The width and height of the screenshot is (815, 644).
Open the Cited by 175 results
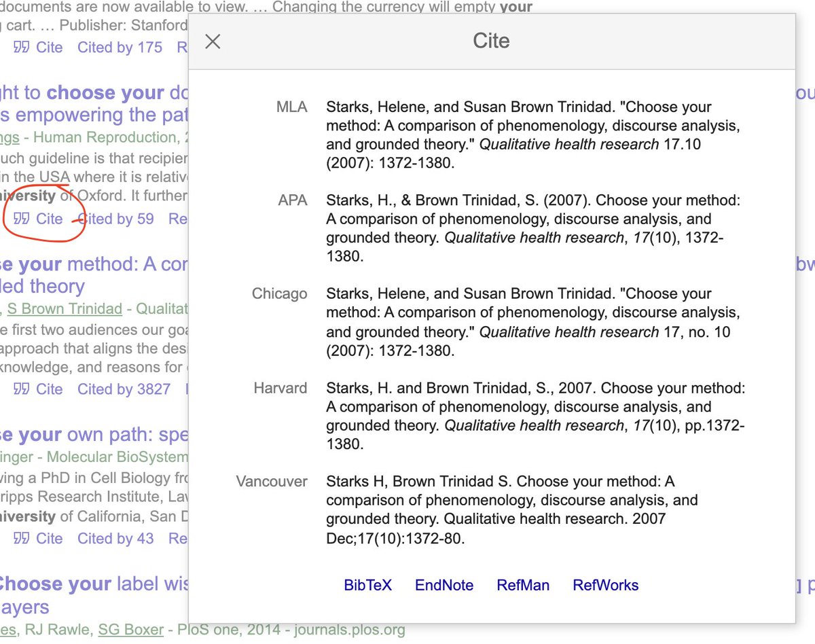[120, 47]
